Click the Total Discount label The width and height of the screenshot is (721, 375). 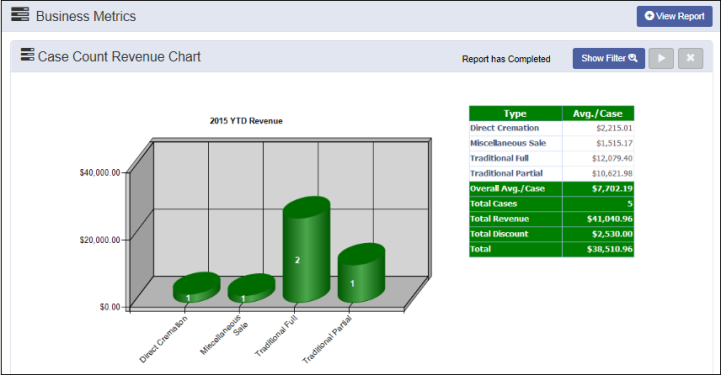click(499, 234)
